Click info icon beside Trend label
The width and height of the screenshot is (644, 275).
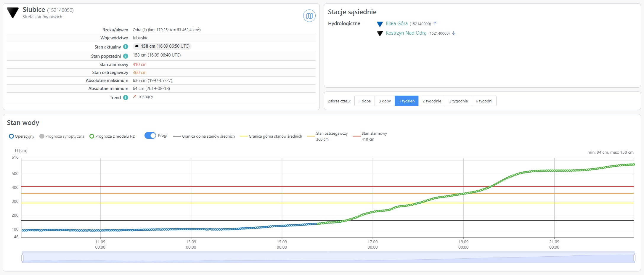(126, 97)
